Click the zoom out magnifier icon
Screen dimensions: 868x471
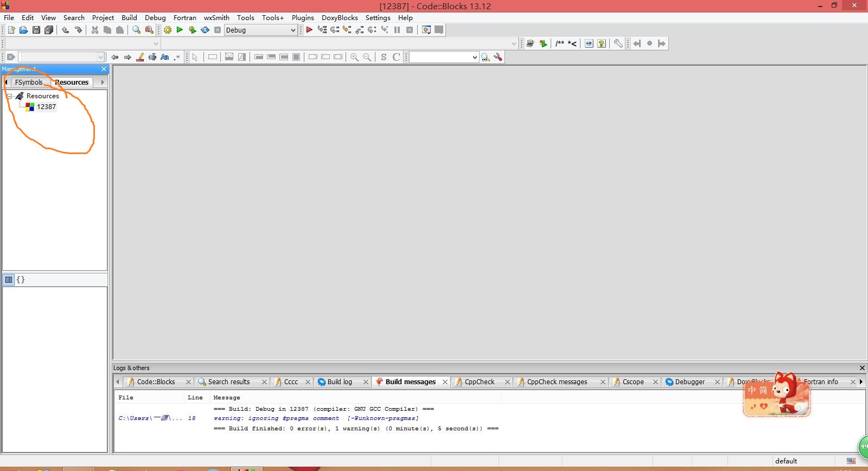367,57
